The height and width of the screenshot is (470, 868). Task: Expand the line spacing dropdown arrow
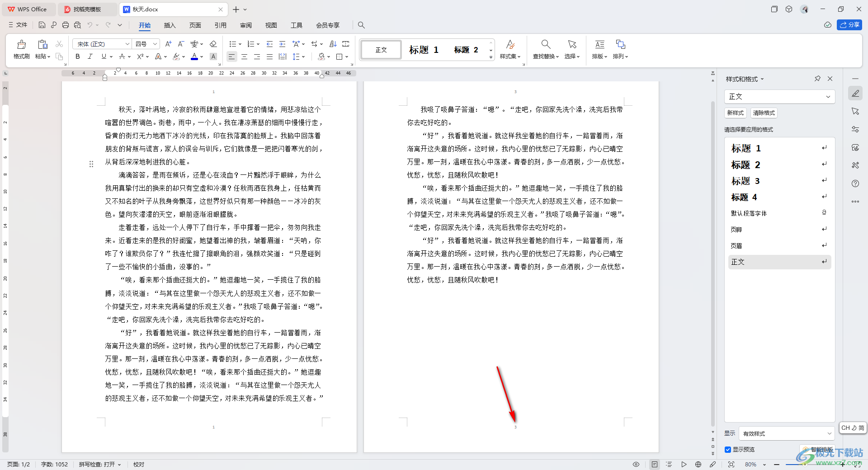coord(303,56)
